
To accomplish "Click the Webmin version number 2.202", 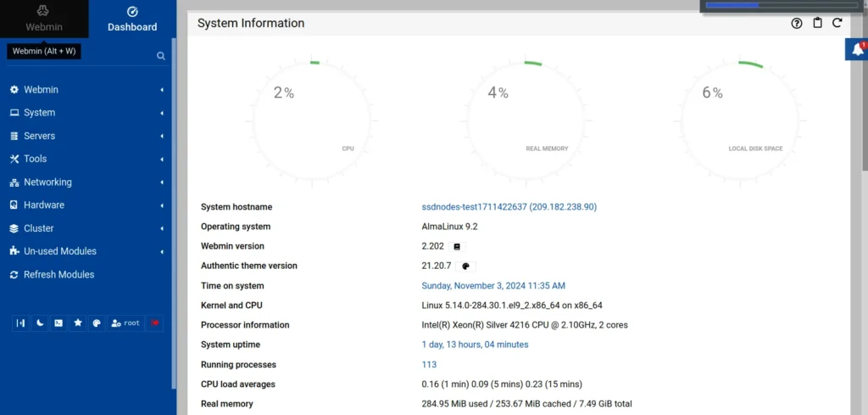I will click(x=433, y=246).
